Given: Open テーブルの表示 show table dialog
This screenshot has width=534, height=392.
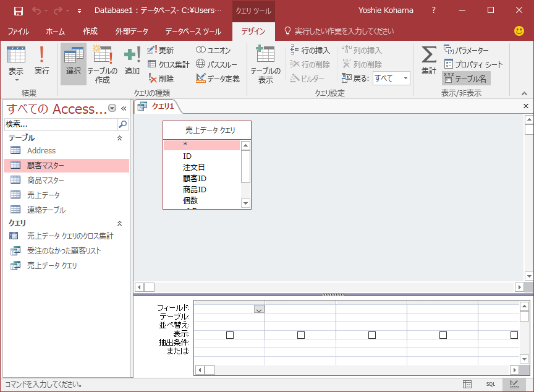Looking at the screenshot, I should 265,64.
